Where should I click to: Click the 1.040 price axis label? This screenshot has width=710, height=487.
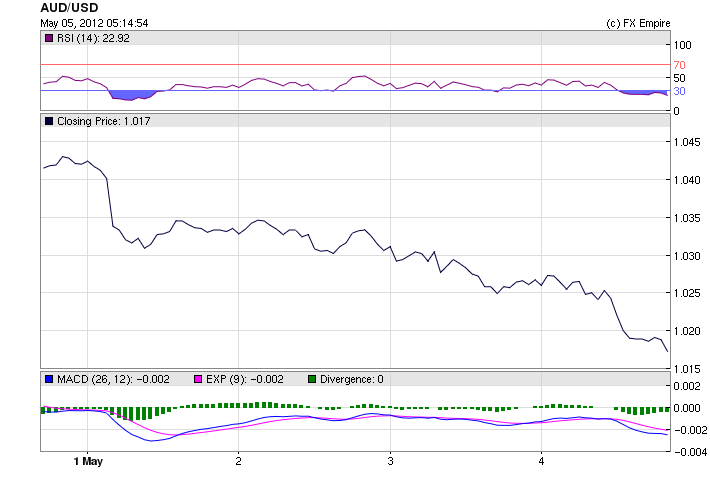tap(687, 180)
